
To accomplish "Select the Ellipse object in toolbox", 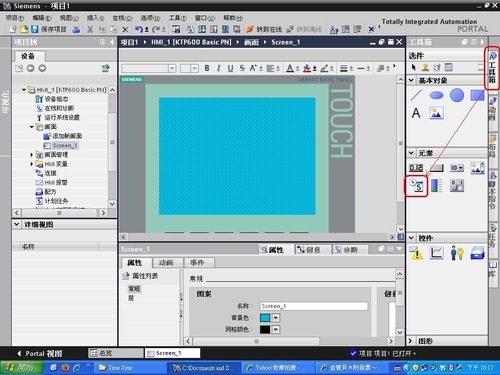I will (436, 95).
